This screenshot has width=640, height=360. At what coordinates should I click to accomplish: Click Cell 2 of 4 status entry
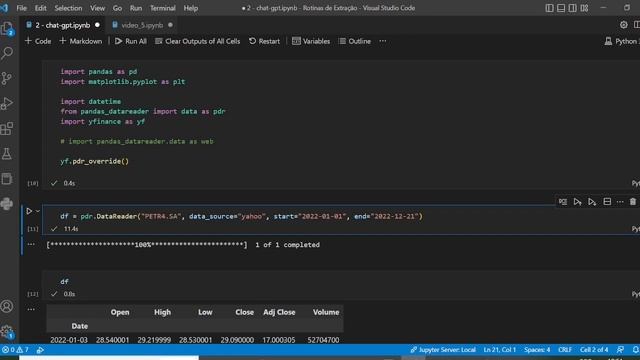pos(594,350)
